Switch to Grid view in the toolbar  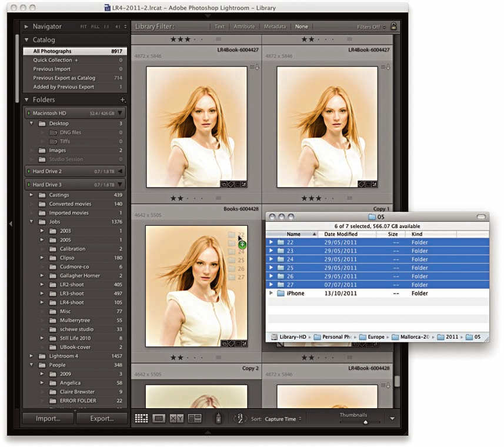click(141, 418)
